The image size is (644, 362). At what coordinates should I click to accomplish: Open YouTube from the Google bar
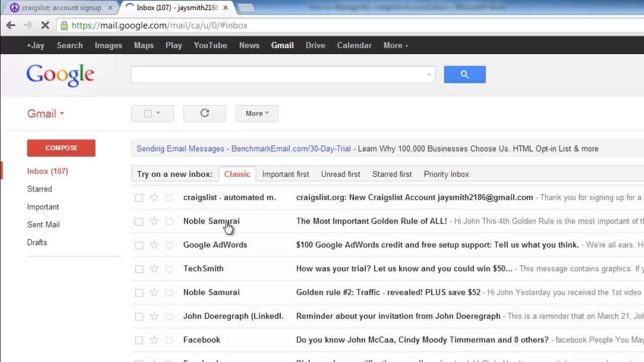pos(210,45)
